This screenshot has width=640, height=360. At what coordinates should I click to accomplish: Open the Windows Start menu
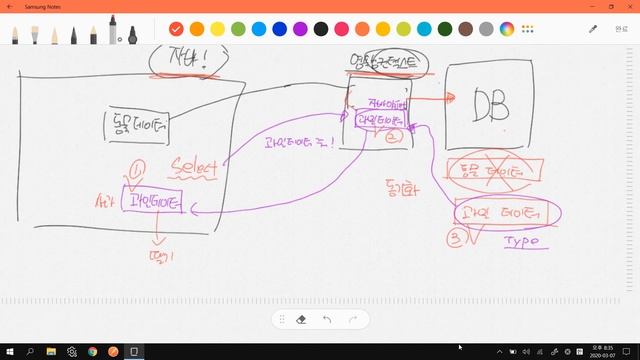click(x=10, y=351)
